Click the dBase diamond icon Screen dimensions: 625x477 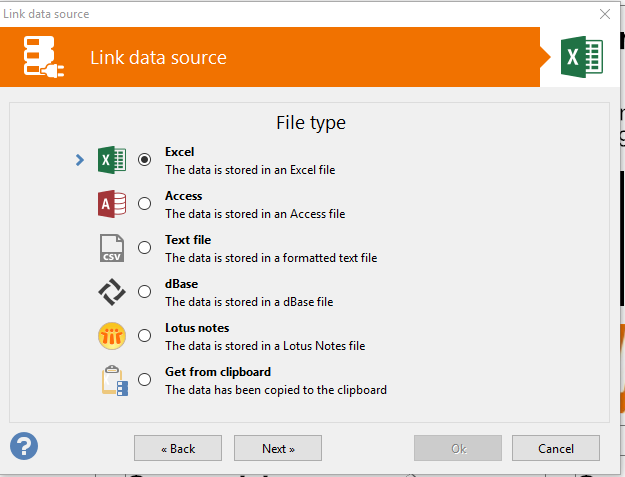pos(112,292)
